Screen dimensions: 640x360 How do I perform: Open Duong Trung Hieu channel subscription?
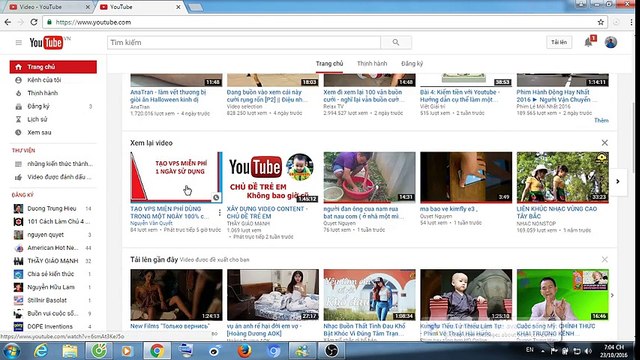click(x=53, y=209)
